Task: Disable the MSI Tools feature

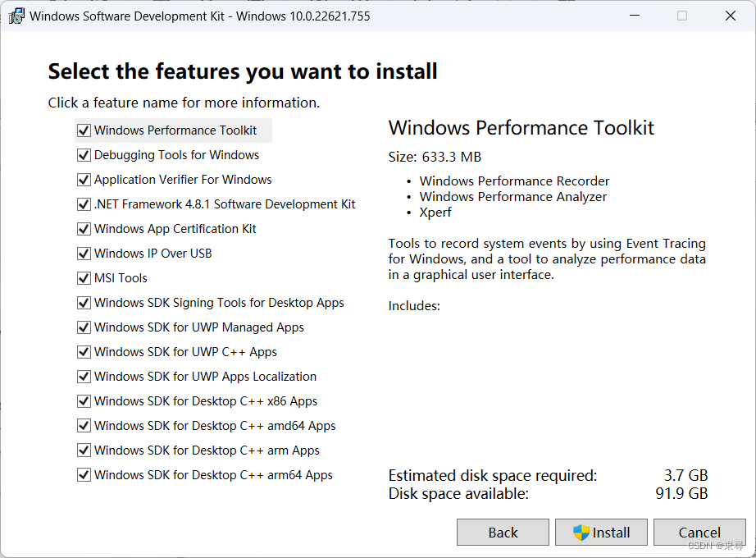Action: pos(83,277)
